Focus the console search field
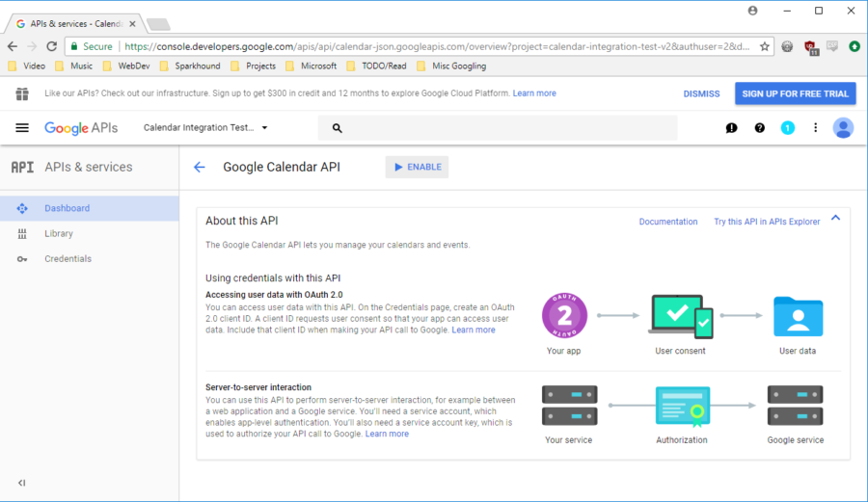The image size is (868, 502). coord(497,128)
